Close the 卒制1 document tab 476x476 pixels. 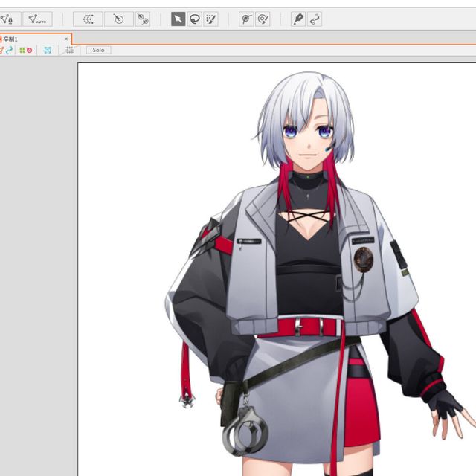66,39
